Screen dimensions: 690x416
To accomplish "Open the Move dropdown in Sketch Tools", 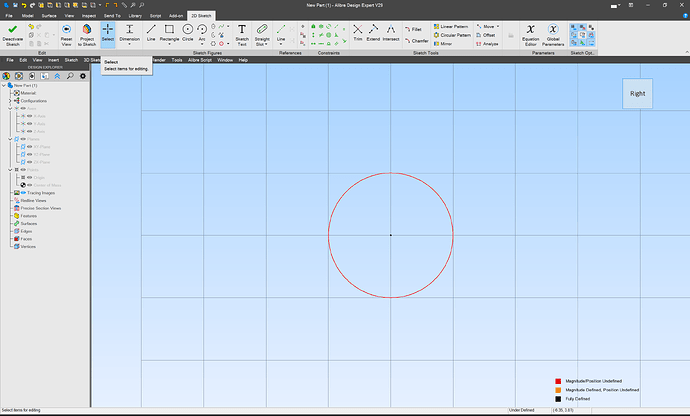I will [x=498, y=26].
